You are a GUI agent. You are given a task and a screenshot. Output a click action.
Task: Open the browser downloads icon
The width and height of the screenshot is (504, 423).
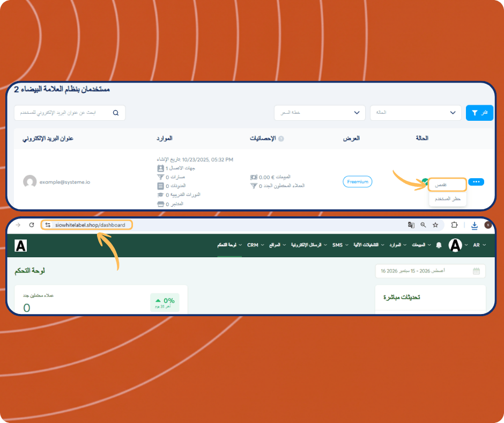(475, 225)
